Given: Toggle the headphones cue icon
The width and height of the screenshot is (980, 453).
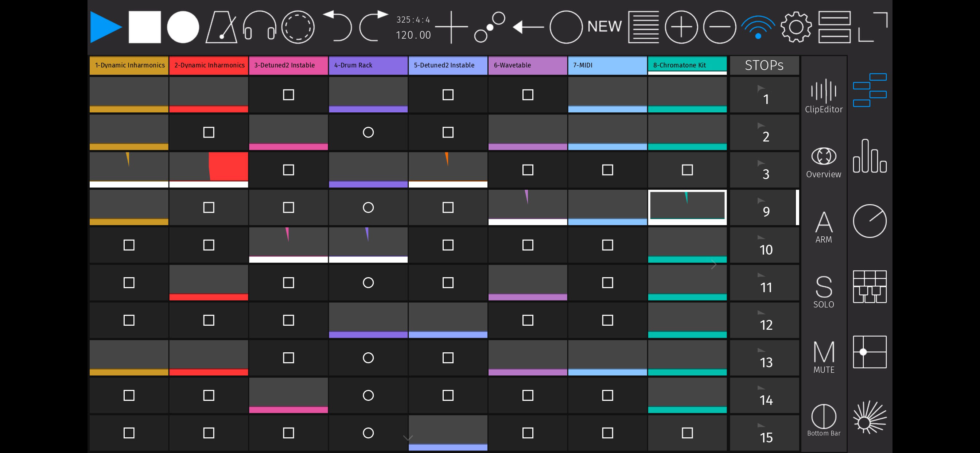Looking at the screenshot, I should click(260, 27).
